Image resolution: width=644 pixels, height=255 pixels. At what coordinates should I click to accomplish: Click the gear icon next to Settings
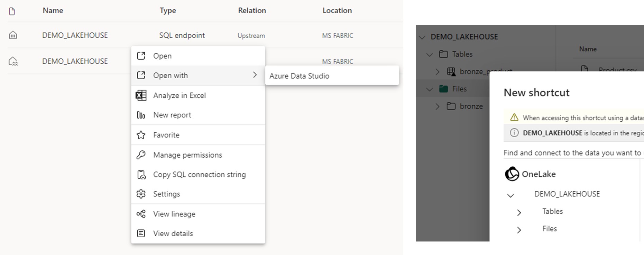pyautogui.click(x=141, y=194)
